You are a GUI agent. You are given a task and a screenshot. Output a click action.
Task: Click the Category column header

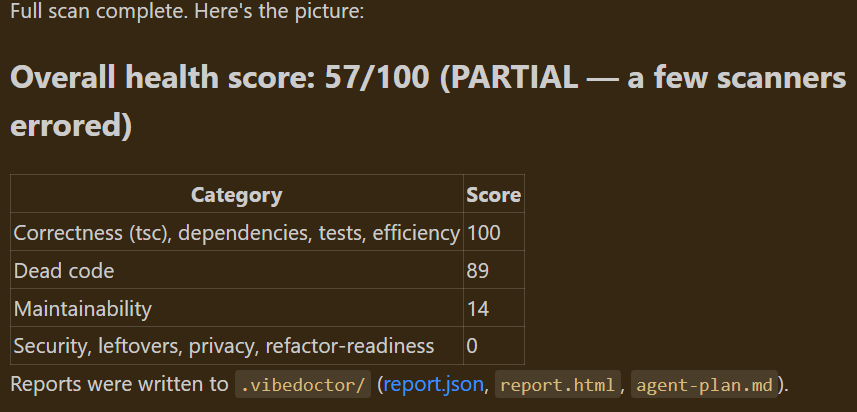237,195
